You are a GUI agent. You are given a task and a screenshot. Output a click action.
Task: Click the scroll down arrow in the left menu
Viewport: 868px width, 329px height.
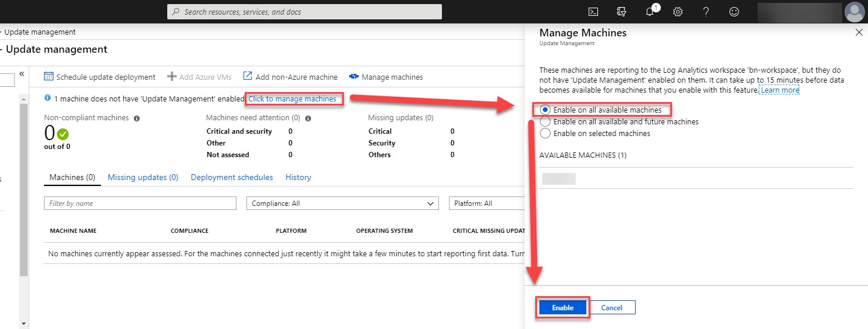point(23,323)
